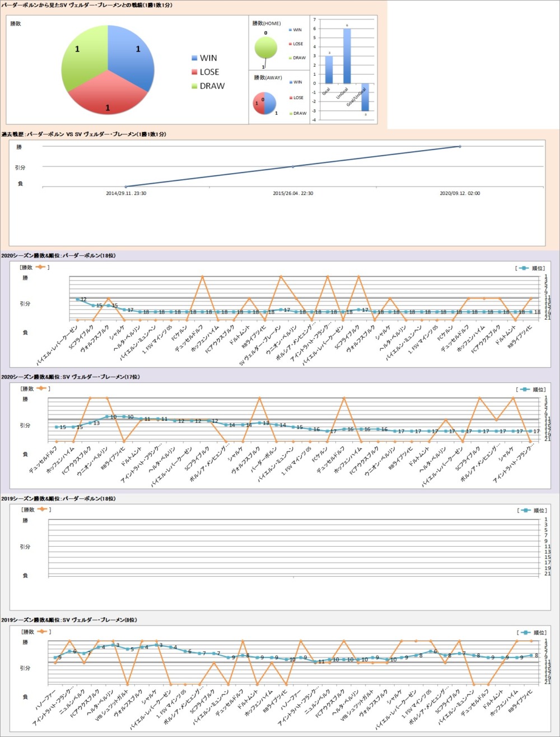This screenshot has height=737, width=560.
Task: Select the blue WIN swatch in the large pie legend
Action: click(194, 58)
